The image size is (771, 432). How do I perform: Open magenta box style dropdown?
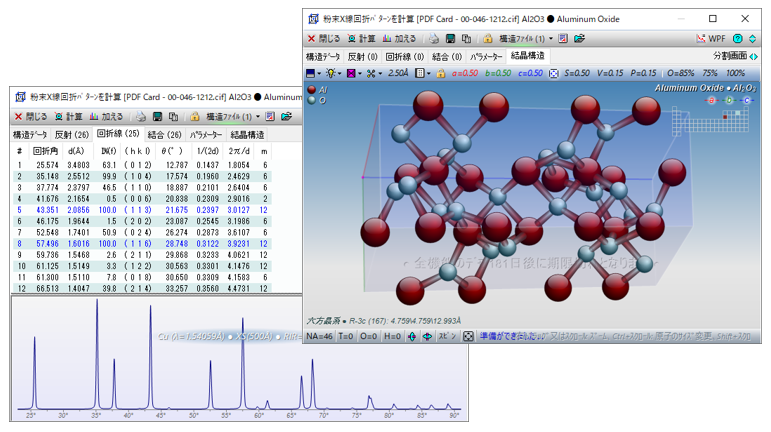(354, 73)
